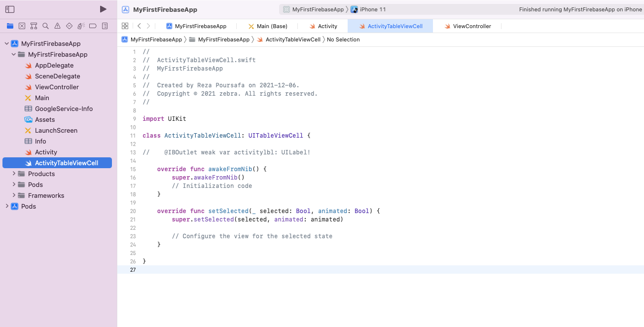This screenshot has height=327, width=644.
Task: Click the project breadcrumb MyFirstFirebaseApp
Action: (x=152, y=39)
